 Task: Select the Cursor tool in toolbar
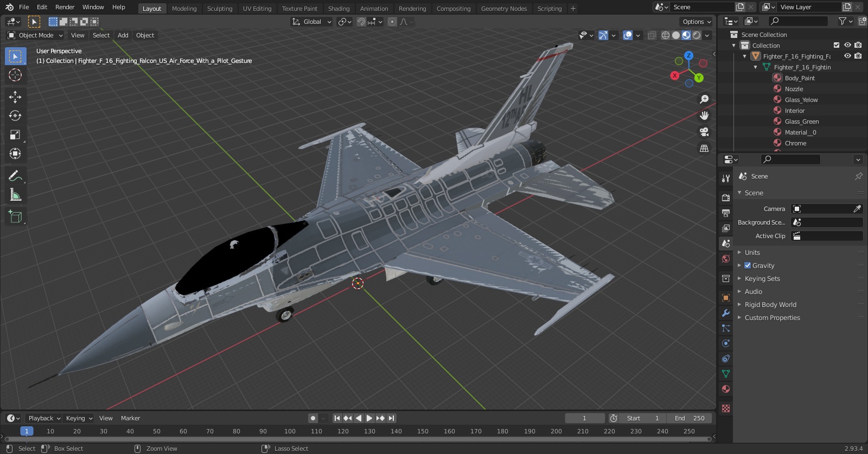tap(15, 75)
